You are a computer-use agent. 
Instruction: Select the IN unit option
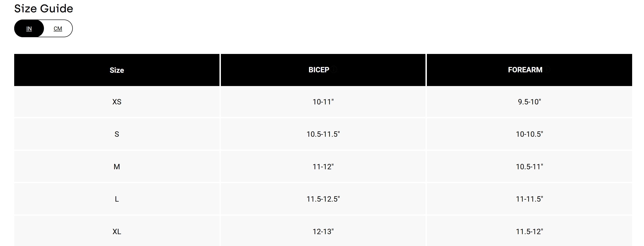[x=29, y=29]
